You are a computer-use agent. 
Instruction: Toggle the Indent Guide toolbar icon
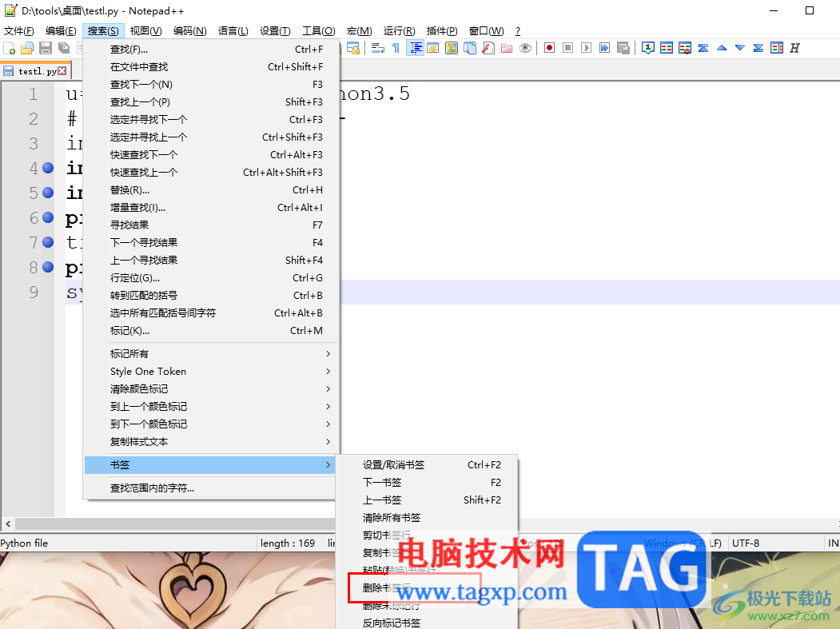[x=415, y=48]
